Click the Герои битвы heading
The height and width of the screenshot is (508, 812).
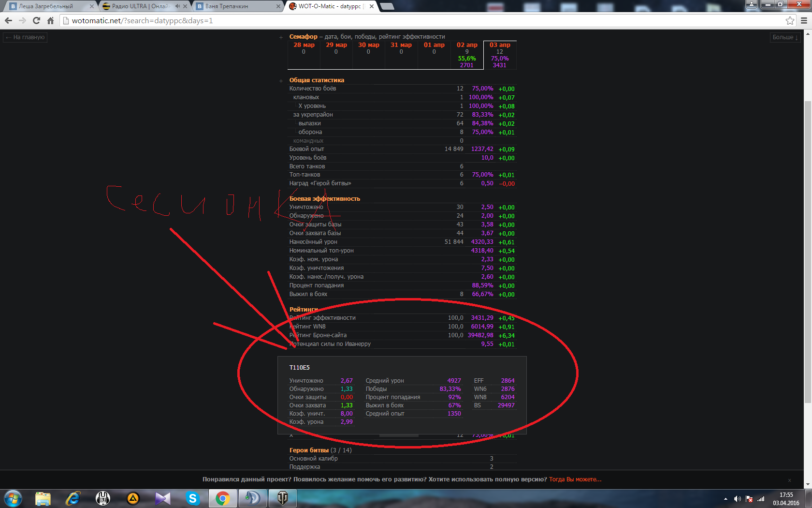(x=309, y=450)
